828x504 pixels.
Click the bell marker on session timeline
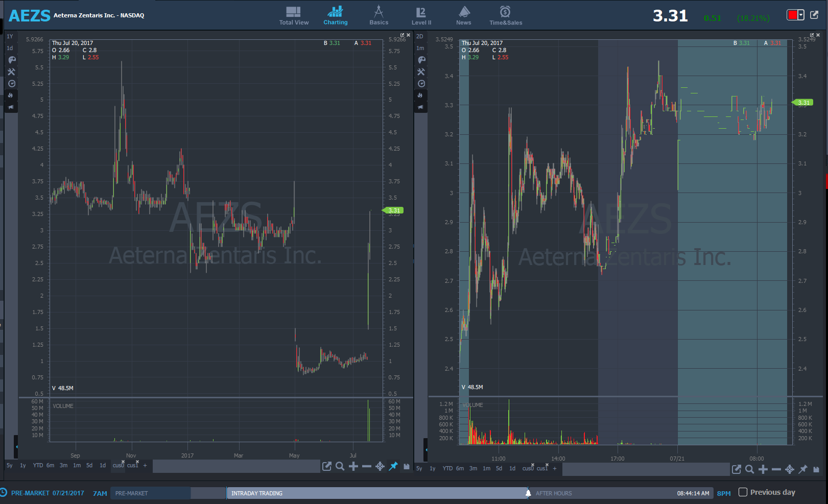point(528,493)
